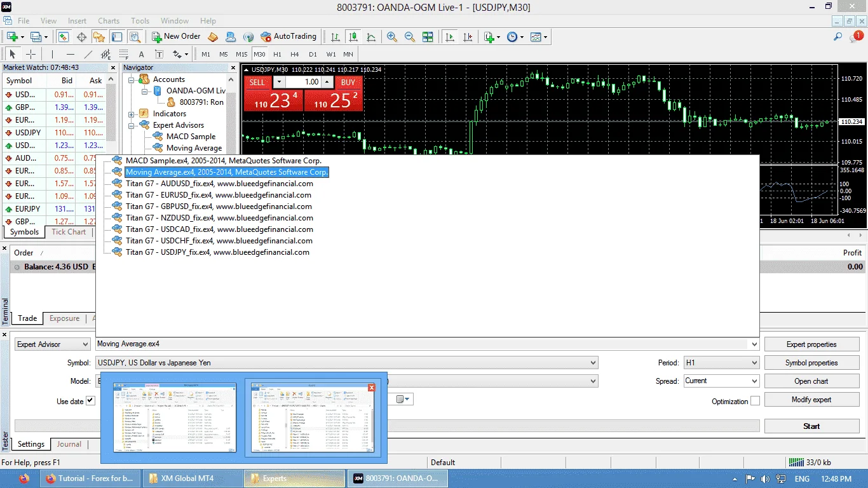Switch to the Journal tab
The width and height of the screenshot is (868, 488).
[69, 444]
